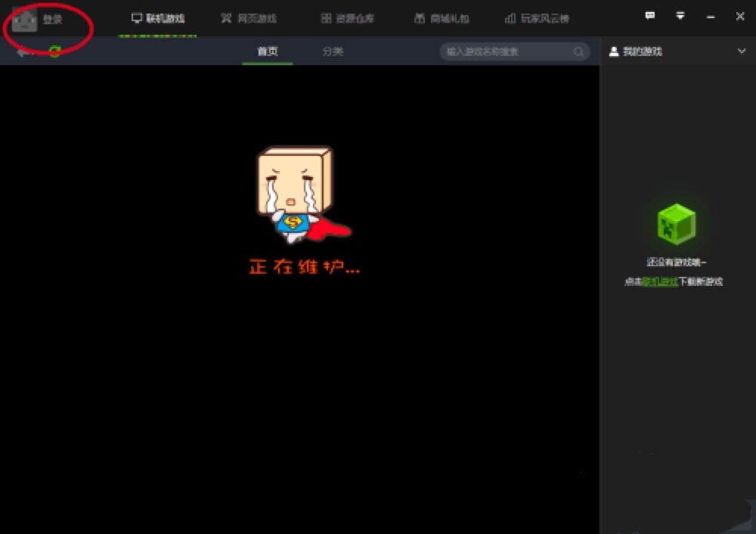Click the 正在维护... maintenance text
Viewport: 756px width, 534px height.
[304, 267]
